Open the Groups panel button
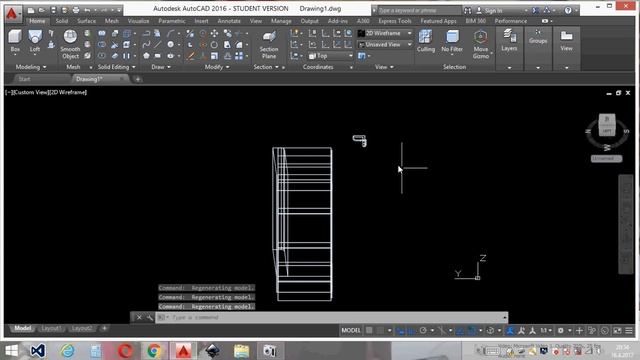The image size is (640, 360). click(538, 37)
